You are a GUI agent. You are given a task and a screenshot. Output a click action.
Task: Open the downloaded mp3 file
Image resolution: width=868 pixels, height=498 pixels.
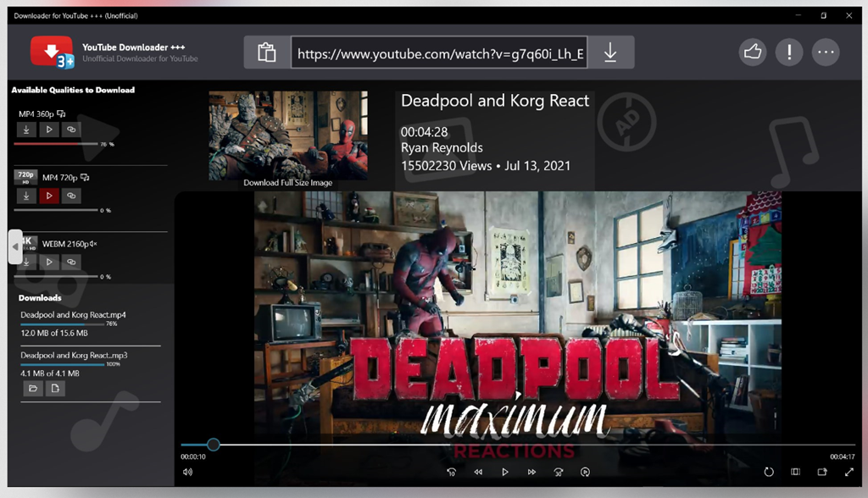pyautogui.click(x=55, y=389)
